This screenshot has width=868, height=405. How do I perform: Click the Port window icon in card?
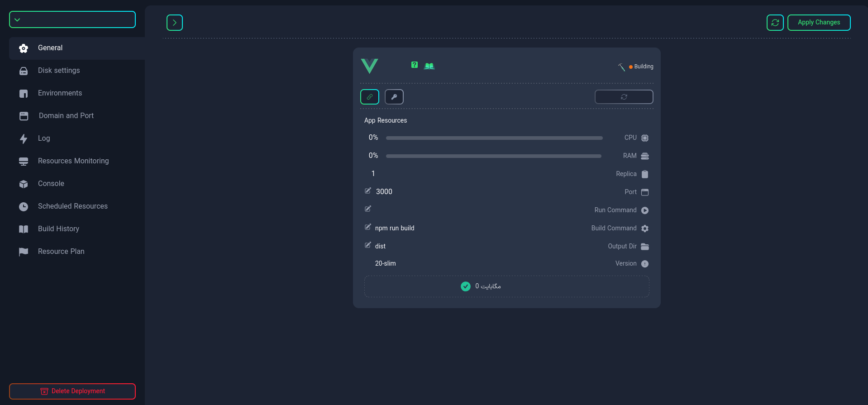[x=645, y=192]
